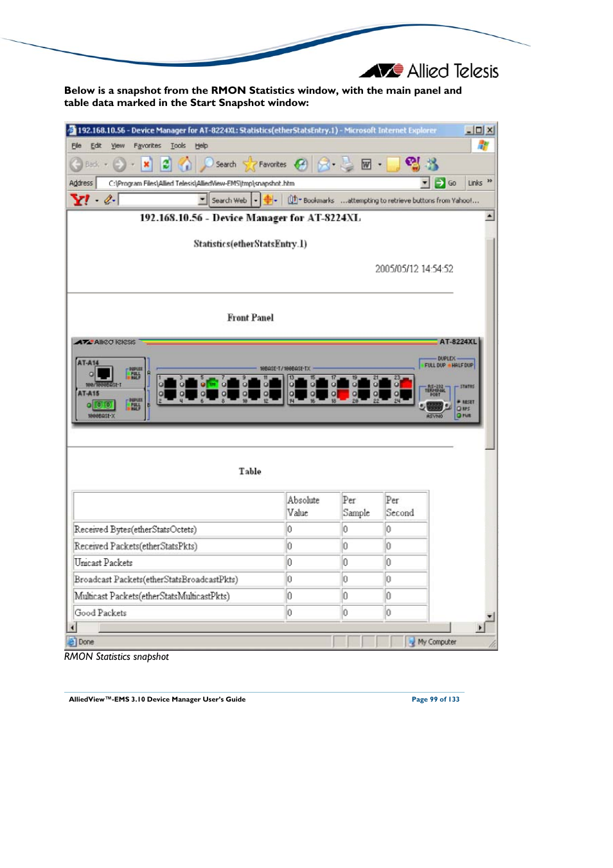Click the Mail envelope icon

tap(323, 164)
